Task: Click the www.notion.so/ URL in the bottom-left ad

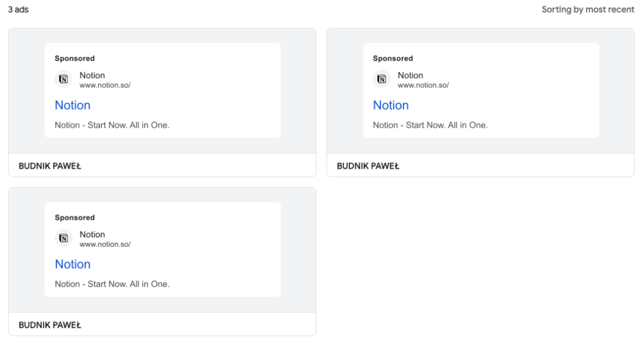Action: 105,244
